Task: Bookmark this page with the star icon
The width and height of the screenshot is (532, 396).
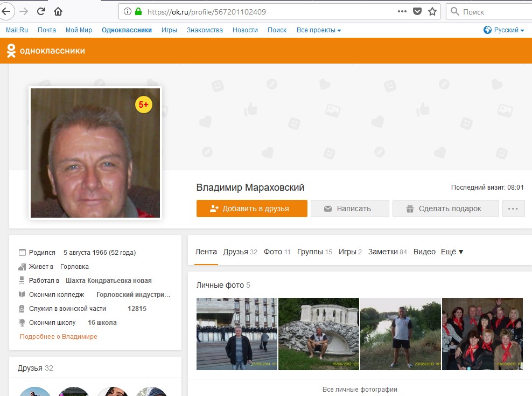Action: [x=432, y=11]
